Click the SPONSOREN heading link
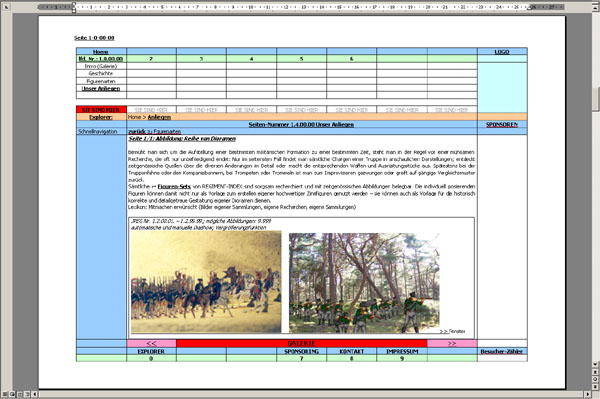 [x=502, y=124]
